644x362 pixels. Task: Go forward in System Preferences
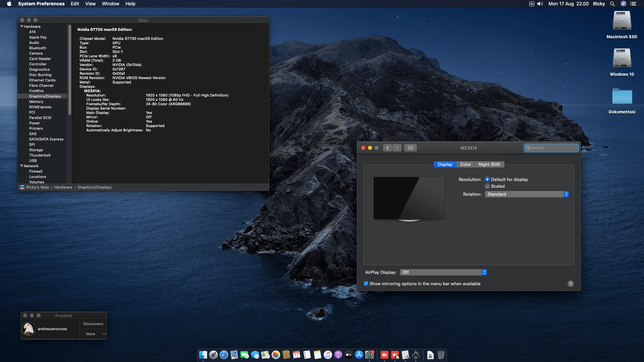click(x=397, y=148)
